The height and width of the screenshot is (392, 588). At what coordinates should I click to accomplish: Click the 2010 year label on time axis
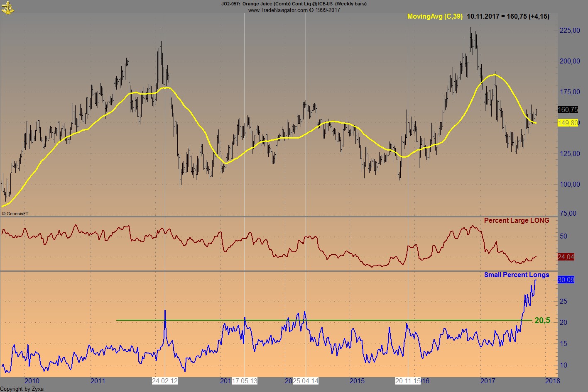click(x=32, y=381)
